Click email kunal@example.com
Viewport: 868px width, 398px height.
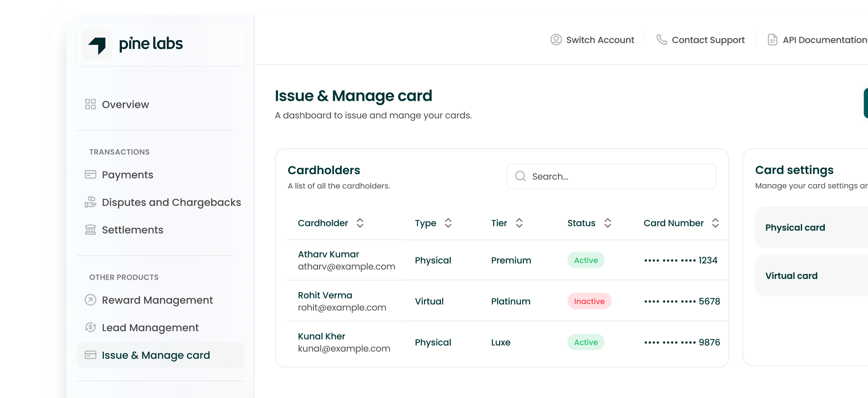344,349
